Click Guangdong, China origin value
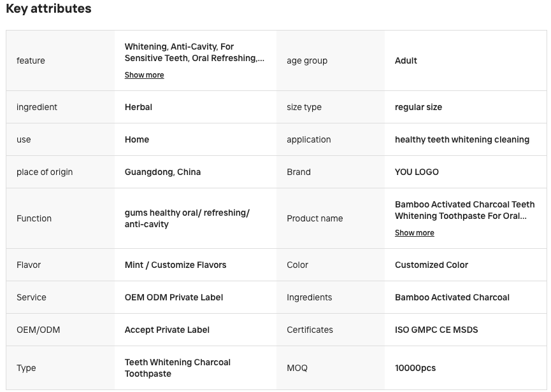 [162, 172]
